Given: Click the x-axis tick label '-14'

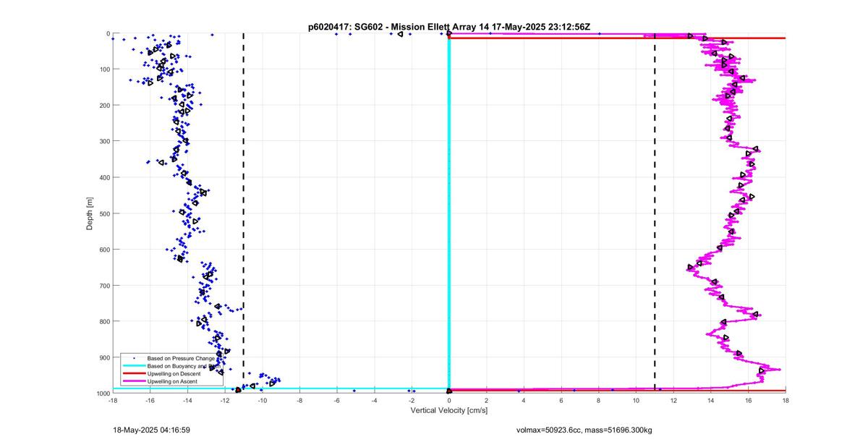Looking at the screenshot, I should 187,400.
